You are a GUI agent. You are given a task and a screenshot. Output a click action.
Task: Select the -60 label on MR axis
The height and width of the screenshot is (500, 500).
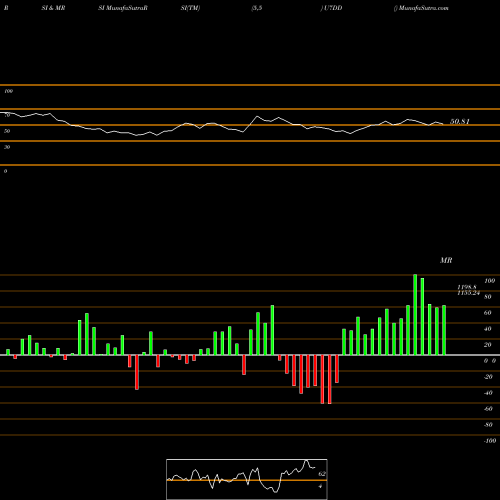(488, 409)
